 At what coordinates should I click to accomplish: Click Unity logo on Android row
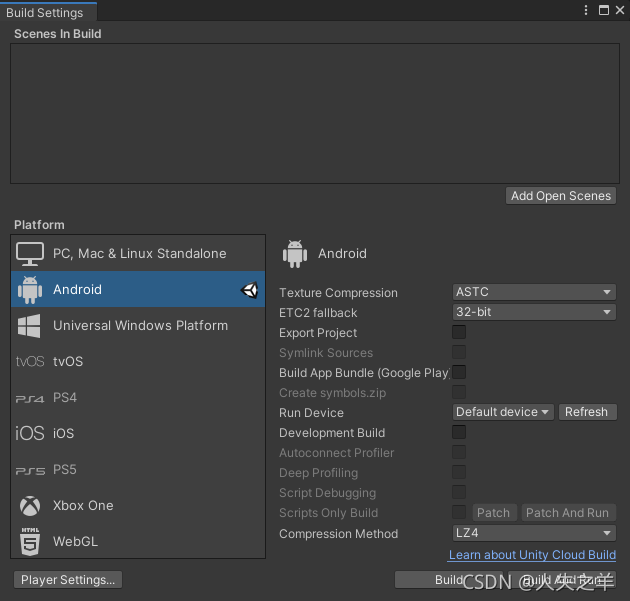249,290
